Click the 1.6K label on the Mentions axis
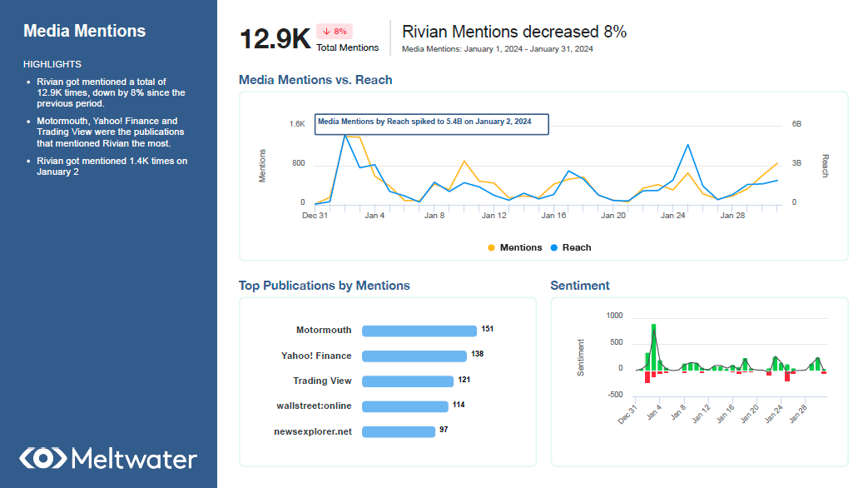 297,124
